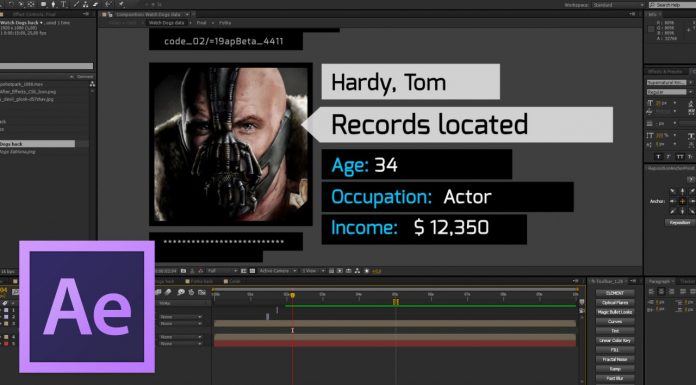The height and width of the screenshot is (385, 696).
Task: Set anchor to top-left arrow in Anchor grid
Action: [x=673, y=191]
